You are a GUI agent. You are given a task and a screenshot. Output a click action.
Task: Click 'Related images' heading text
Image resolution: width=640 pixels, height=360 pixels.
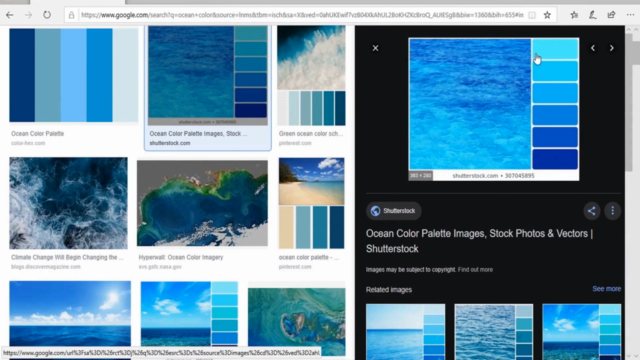(389, 290)
